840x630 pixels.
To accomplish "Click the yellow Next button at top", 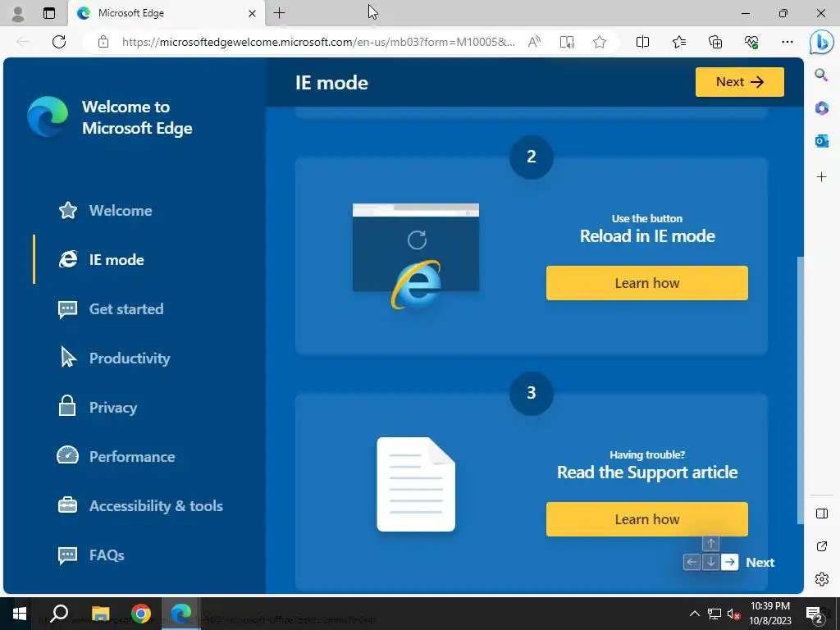I will click(739, 82).
